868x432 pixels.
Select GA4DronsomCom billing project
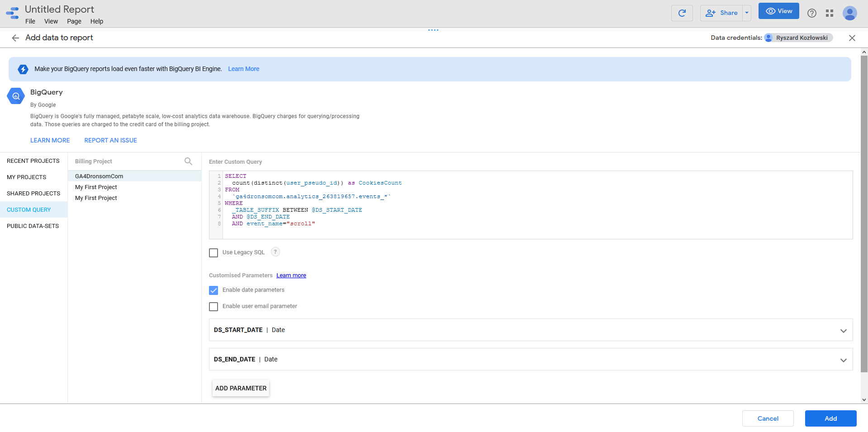[134, 176]
